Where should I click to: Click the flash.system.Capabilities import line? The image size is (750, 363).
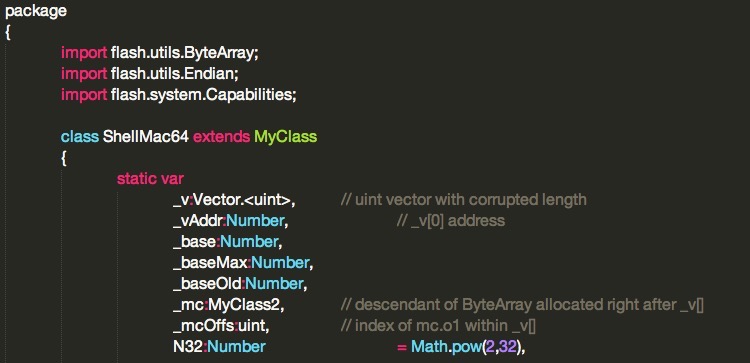click(x=179, y=95)
